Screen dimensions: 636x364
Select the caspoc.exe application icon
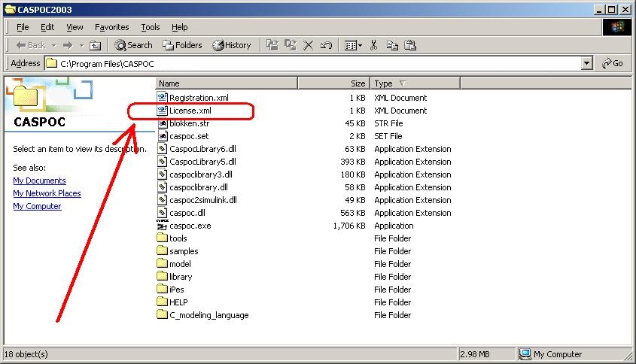point(163,225)
